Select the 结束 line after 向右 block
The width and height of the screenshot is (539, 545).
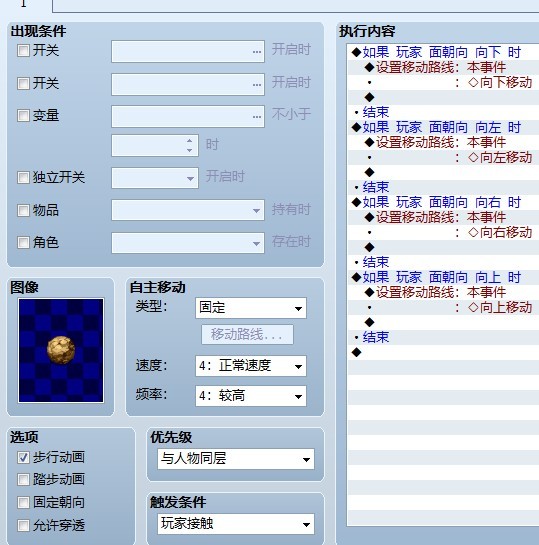click(x=443, y=262)
